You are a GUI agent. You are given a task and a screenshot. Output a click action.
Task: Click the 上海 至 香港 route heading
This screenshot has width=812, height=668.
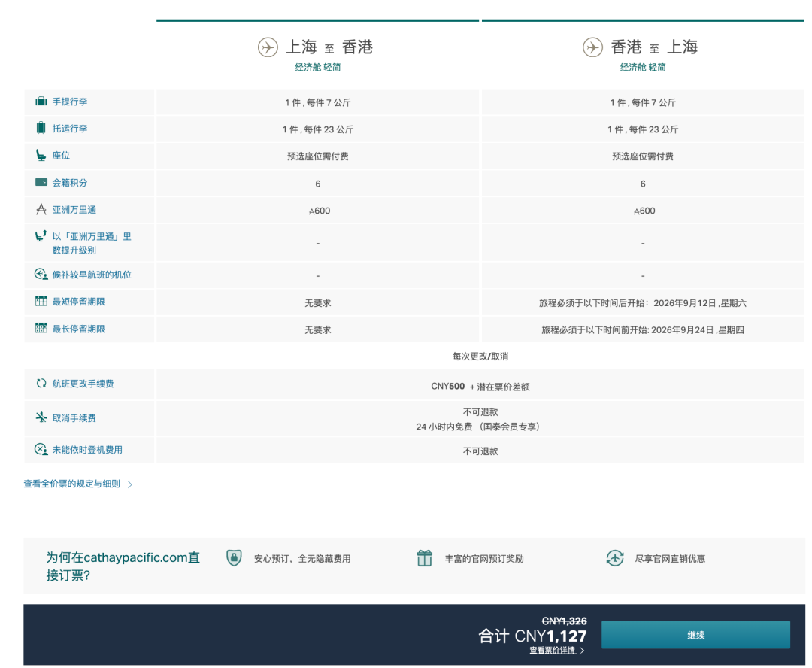point(329,47)
